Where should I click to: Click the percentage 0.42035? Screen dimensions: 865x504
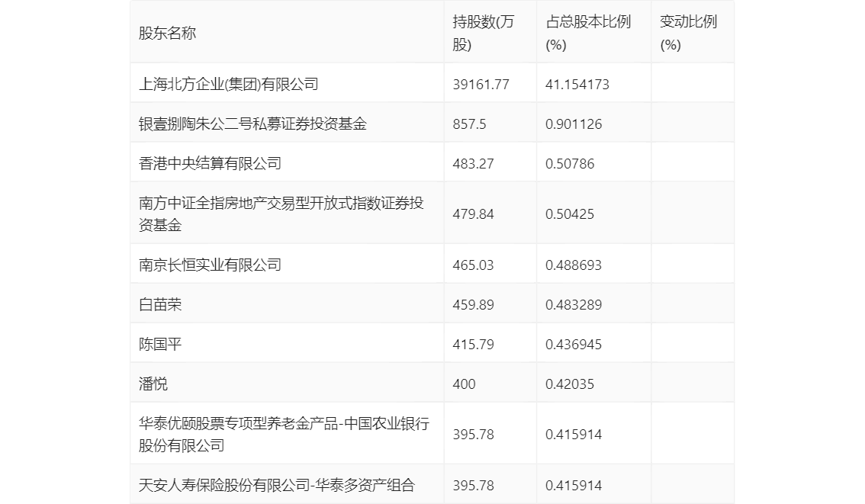(570, 384)
